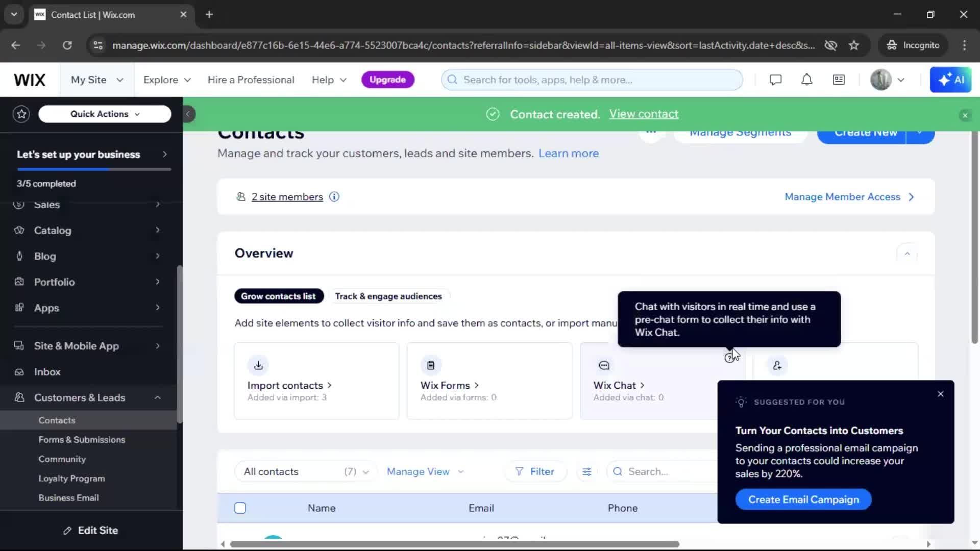This screenshot has height=551, width=980.
Task: Expand Portfolio in the sidebar
Action: 88,282
